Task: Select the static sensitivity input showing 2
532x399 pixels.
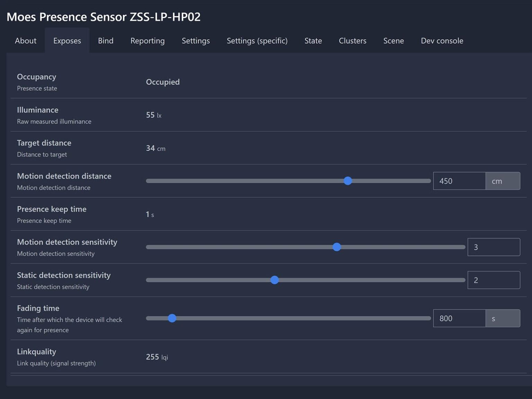Action: coord(494,280)
